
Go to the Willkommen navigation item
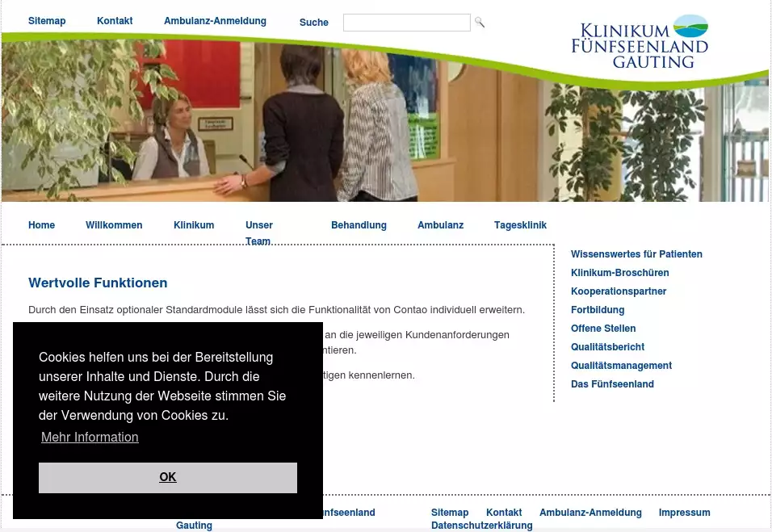click(x=114, y=225)
